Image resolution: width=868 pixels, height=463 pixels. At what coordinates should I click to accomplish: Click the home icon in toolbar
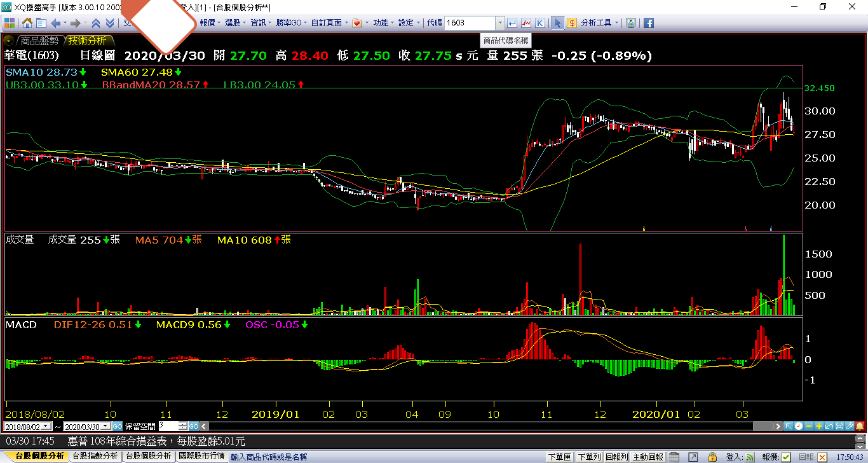[27, 23]
